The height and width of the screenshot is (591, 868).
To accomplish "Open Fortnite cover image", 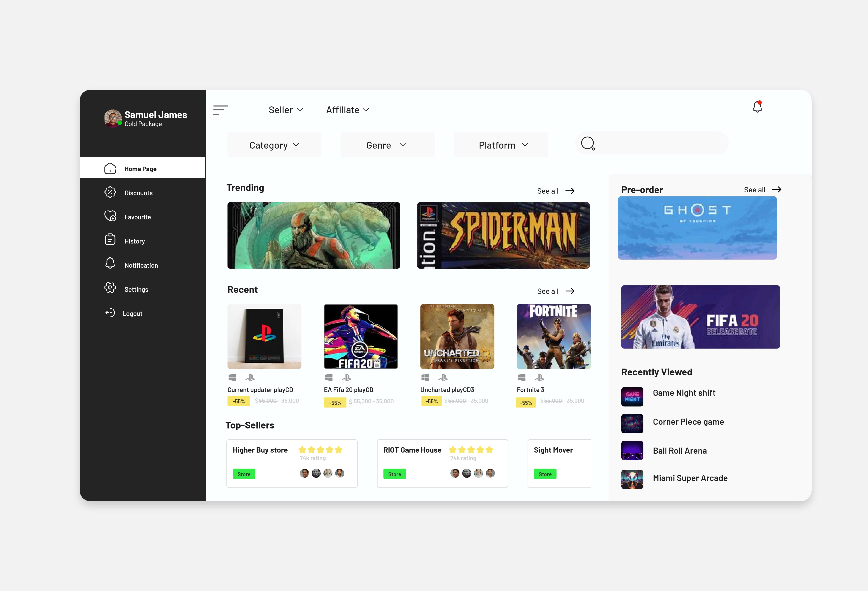I will 554,336.
